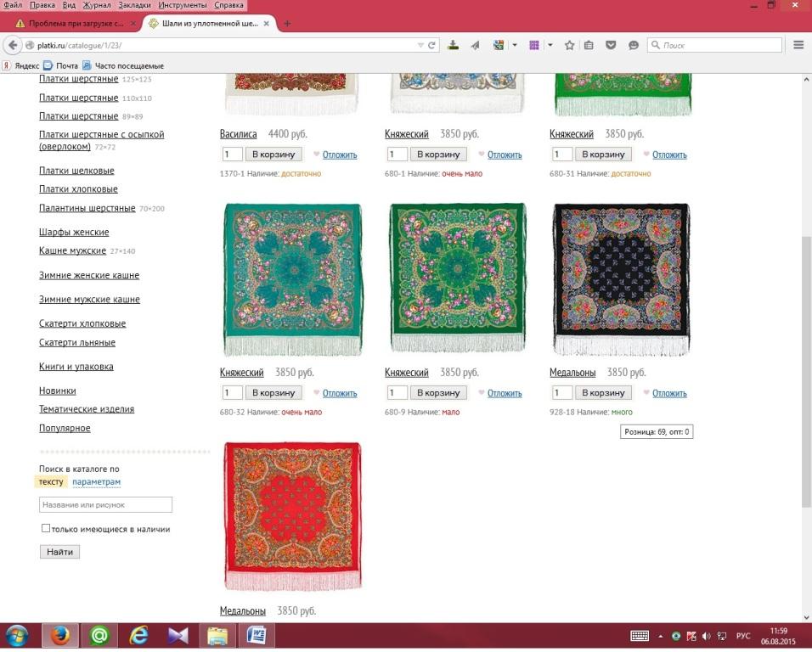
Task: Select search by 'тексту' option
Action: click(51, 482)
